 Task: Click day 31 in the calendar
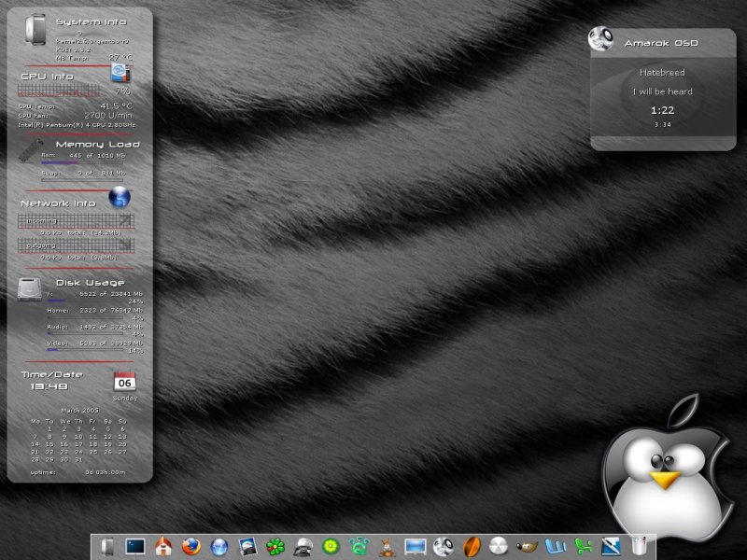(x=78, y=459)
